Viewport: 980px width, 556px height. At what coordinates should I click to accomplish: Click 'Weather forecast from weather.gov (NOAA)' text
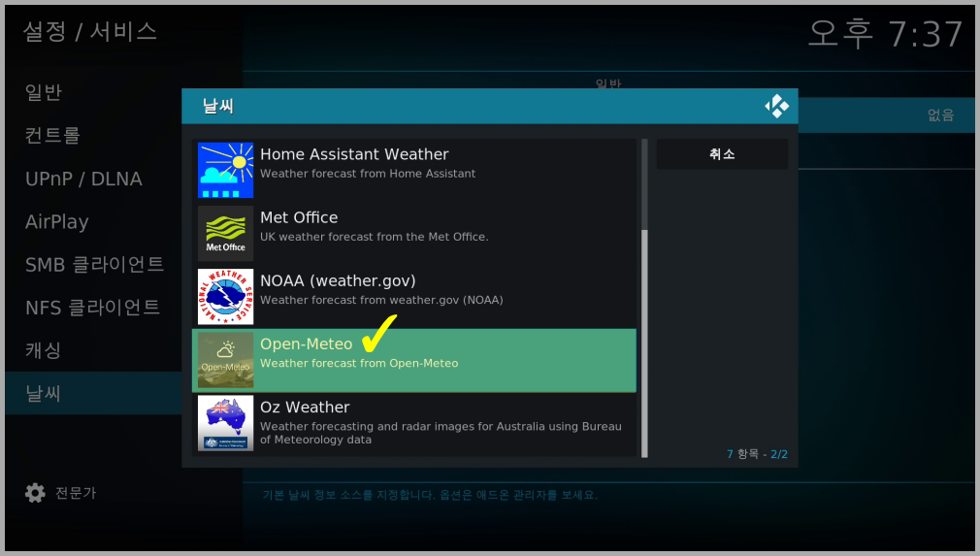coord(381,300)
